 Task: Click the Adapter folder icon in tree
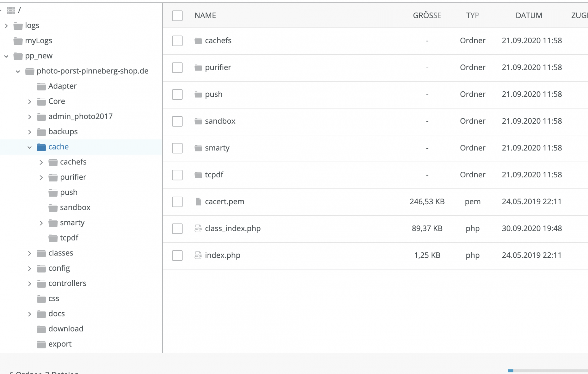tap(41, 87)
